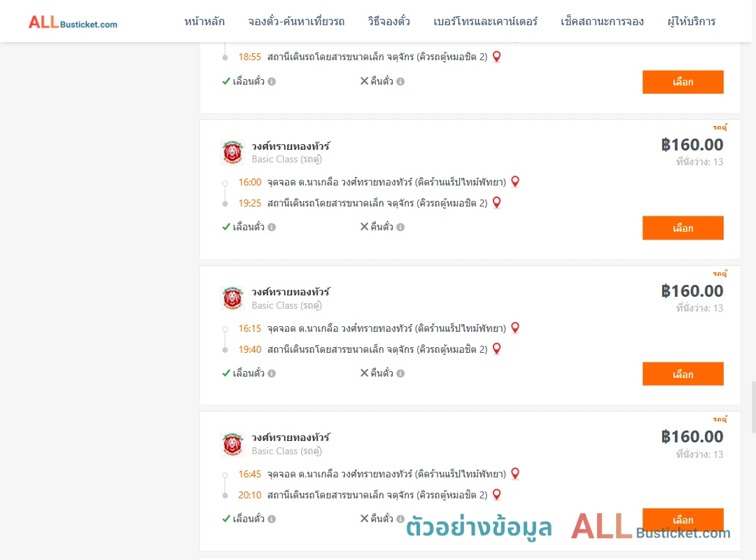Click map pin beside 19:40 arrival station
Screen dimensions: 756x560
496,349
